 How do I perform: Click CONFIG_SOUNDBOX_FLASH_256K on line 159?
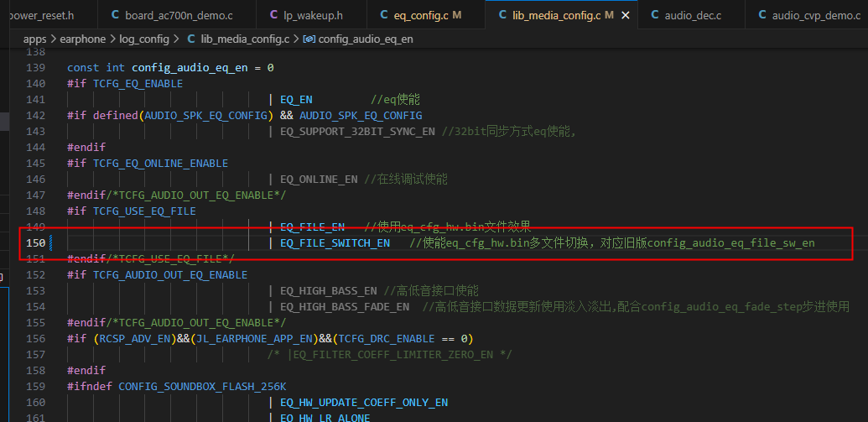point(203,387)
